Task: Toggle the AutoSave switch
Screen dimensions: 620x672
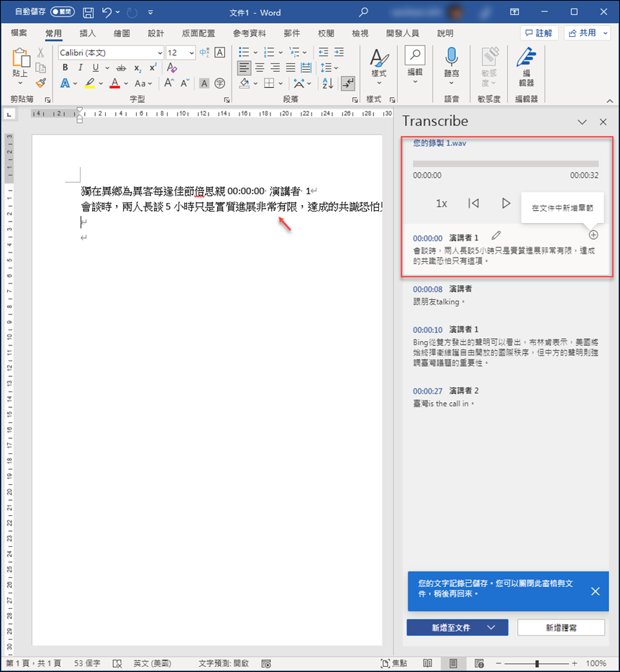Action: click(x=63, y=12)
